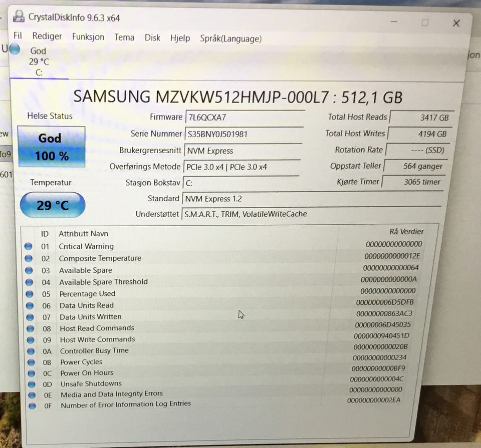Screen dimensions: 481x448
Task: Click the 29 °C temperature button
Action: pyautogui.click(x=53, y=205)
